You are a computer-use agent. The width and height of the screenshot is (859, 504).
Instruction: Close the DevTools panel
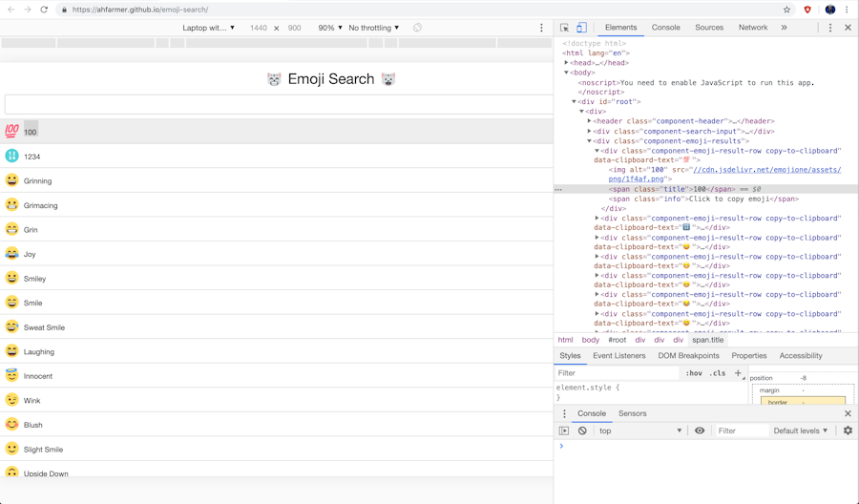848,28
